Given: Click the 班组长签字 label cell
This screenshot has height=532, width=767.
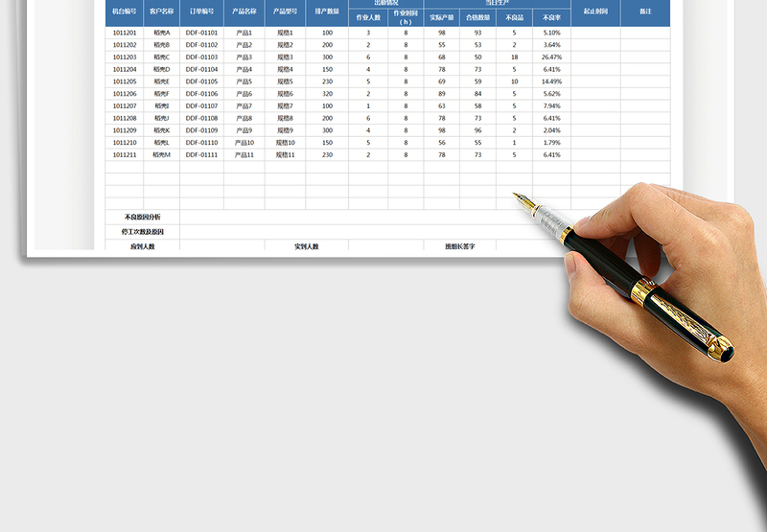Looking at the screenshot, I should point(460,246).
